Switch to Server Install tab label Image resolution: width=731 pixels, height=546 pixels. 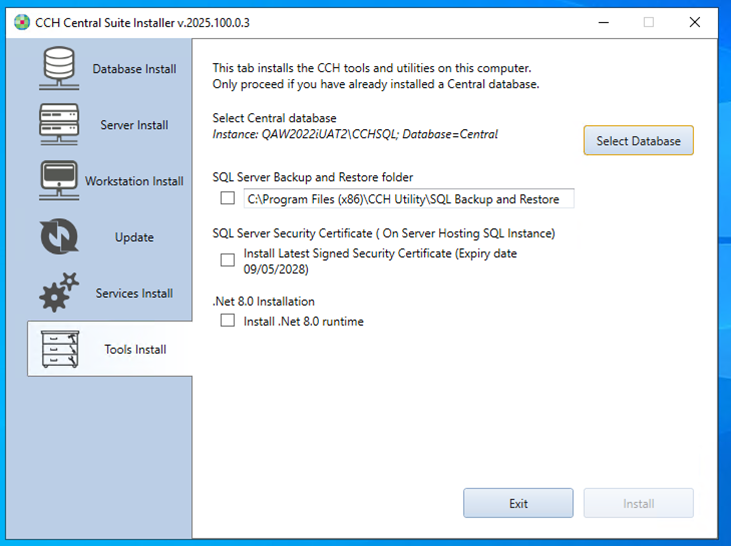[134, 125]
